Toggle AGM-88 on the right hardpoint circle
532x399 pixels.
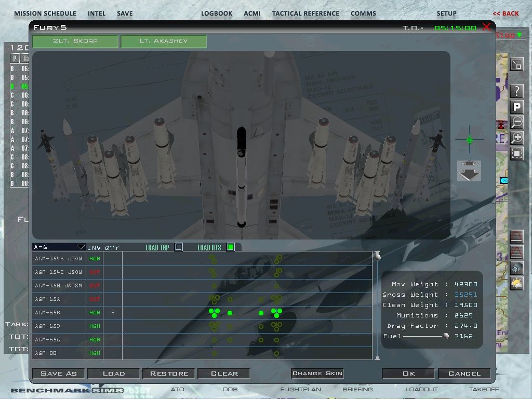(x=276, y=353)
